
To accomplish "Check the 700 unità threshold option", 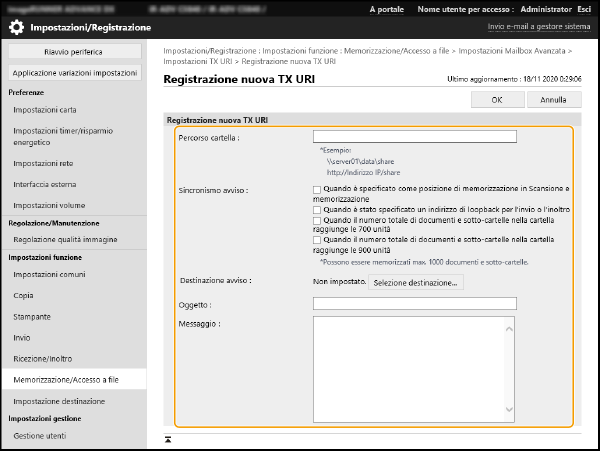I will tap(317, 221).
